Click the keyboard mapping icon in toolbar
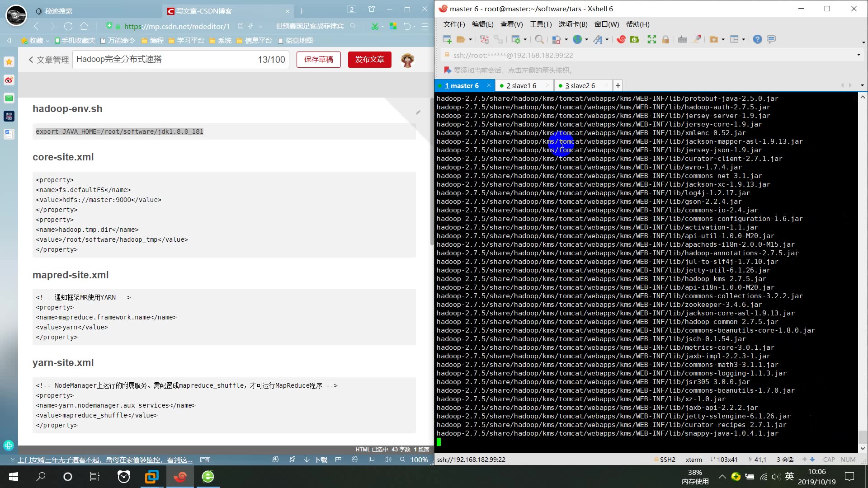Screen dimensions: 868x488 682,40
